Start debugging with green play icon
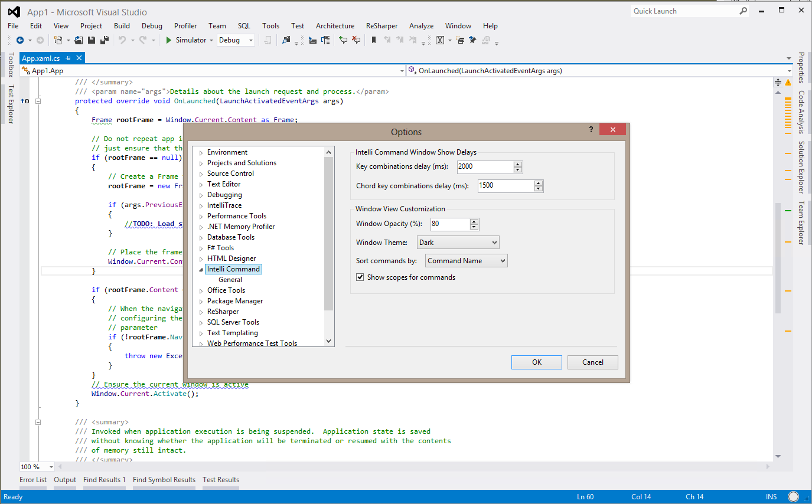Viewport: 812px width, 504px height. click(168, 40)
